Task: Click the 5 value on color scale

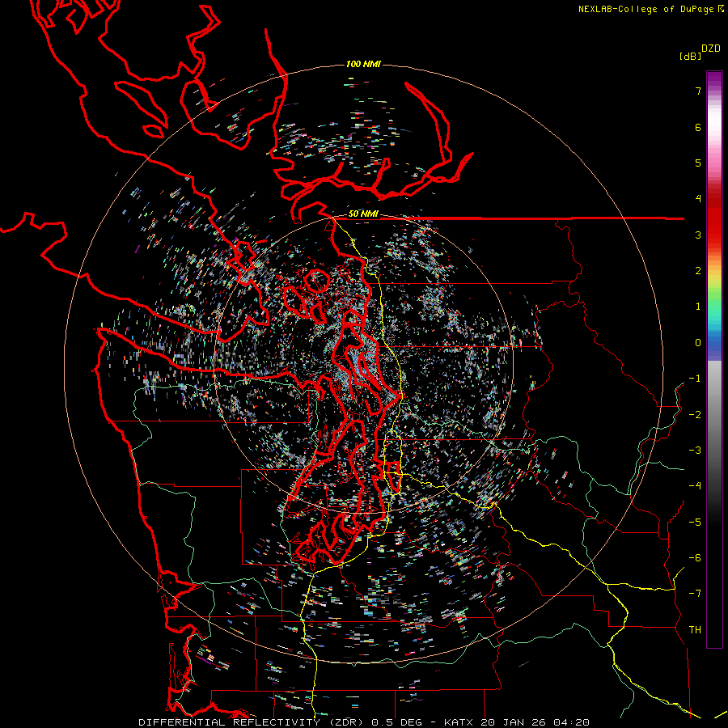Action: pos(698,163)
